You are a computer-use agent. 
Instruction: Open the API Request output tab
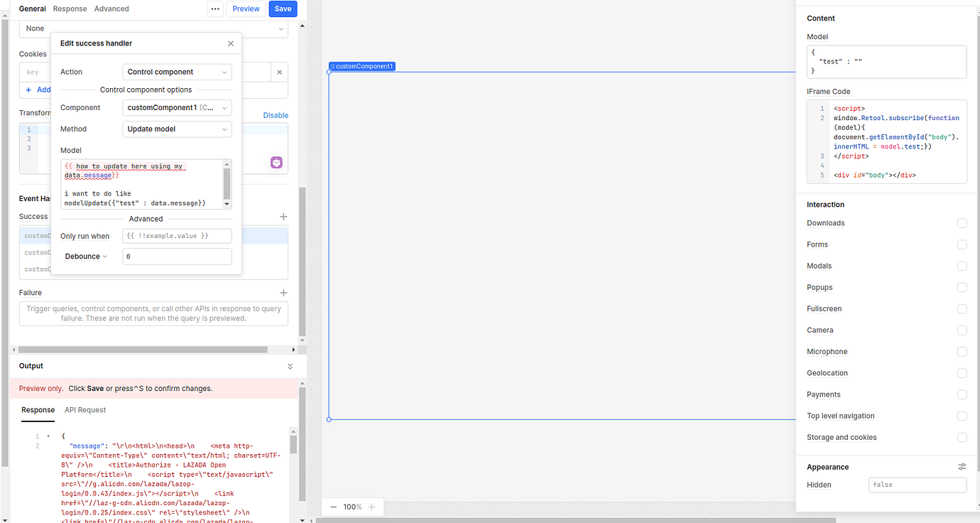(85, 410)
